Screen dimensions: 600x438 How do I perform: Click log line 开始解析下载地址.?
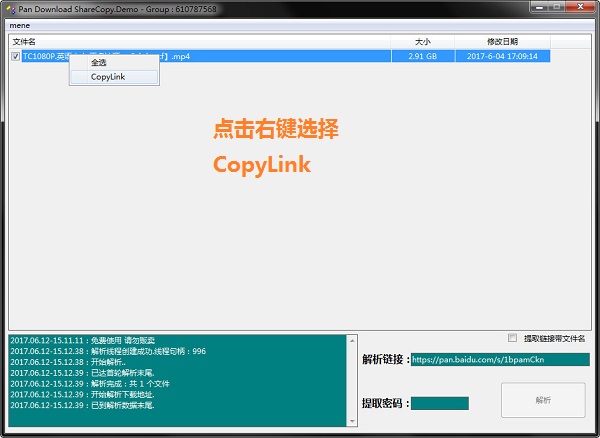82,394
